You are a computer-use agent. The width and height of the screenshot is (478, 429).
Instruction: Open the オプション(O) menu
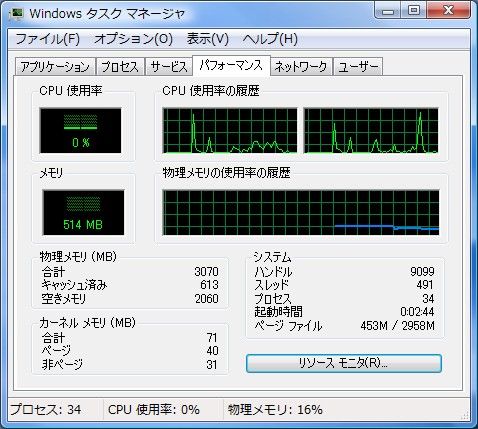pyautogui.click(x=133, y=39)
